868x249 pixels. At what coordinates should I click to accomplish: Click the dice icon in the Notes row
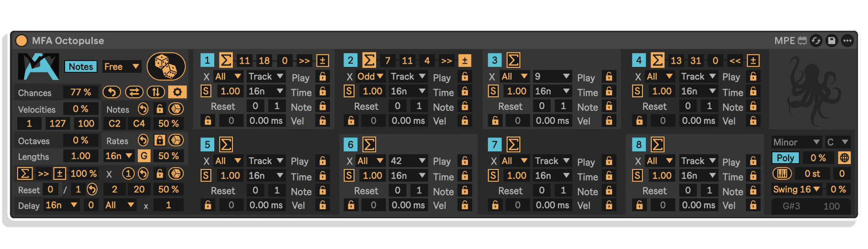pyautogui.click(x=176, y=109)
